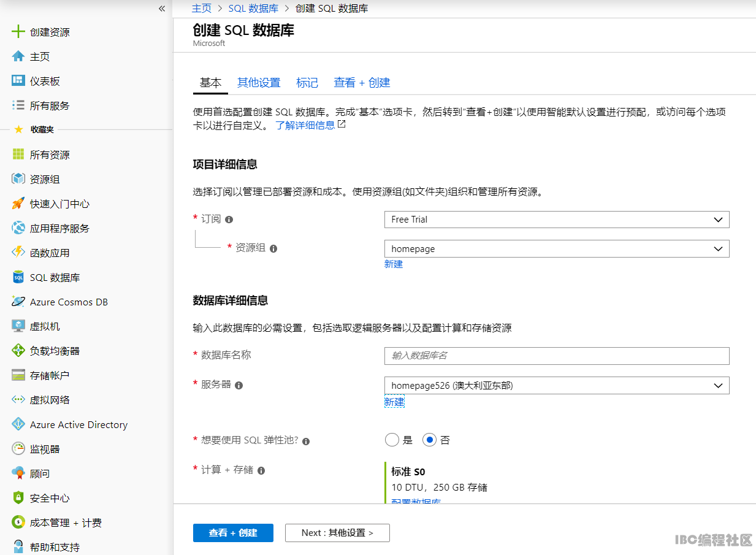Image resolution: width=756 pixels, height=555 pixels.
Task: Switch to the 基本 tab
Action: tap(210, 83)
